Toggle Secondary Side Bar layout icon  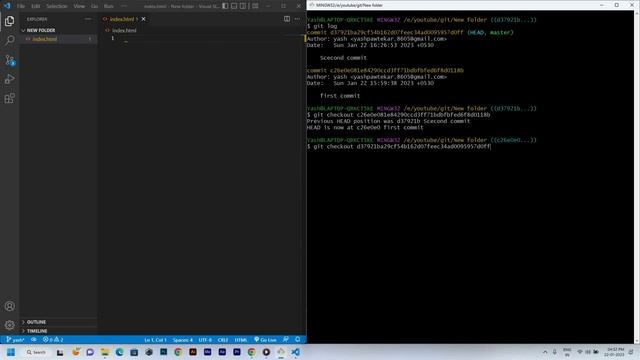243,6
